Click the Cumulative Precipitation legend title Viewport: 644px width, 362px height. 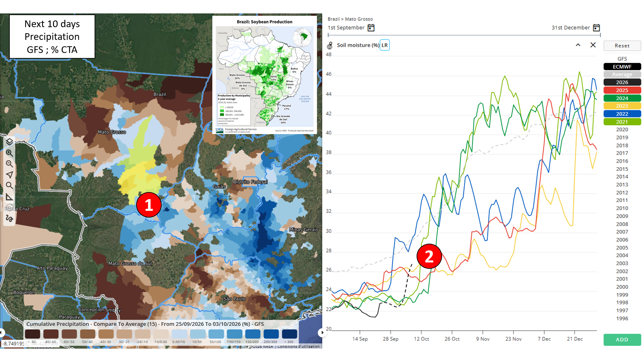point(145,324)
